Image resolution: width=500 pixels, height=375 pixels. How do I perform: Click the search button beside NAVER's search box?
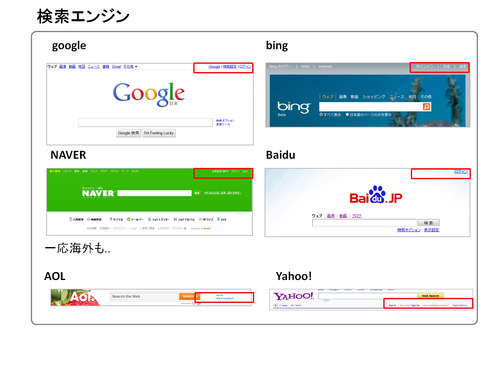tap(197, 193)
